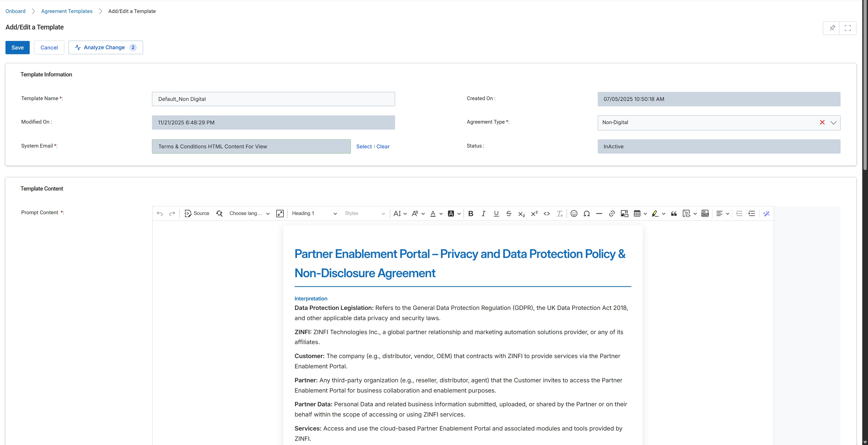Open the font color dropdown
868x445 pixels.
436,214
